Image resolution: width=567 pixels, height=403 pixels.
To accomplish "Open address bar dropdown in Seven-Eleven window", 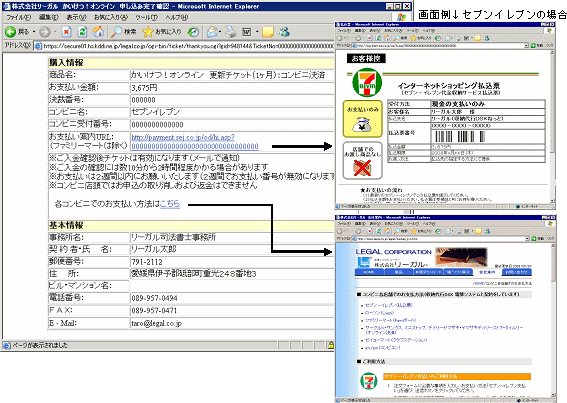I will tap(526, 46).
